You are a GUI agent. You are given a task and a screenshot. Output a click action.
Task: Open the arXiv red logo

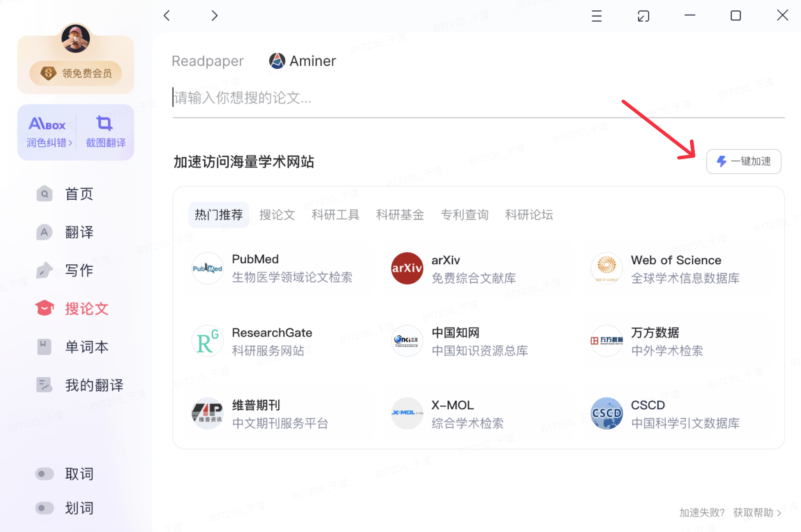click(x=407, y=269)
